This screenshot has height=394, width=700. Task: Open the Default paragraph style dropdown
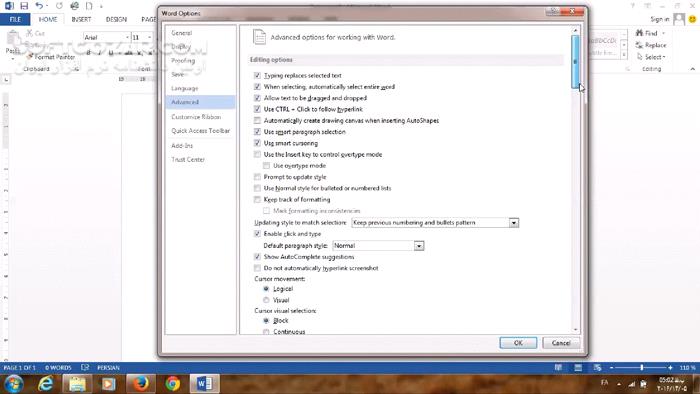click(x=418, y=246)
